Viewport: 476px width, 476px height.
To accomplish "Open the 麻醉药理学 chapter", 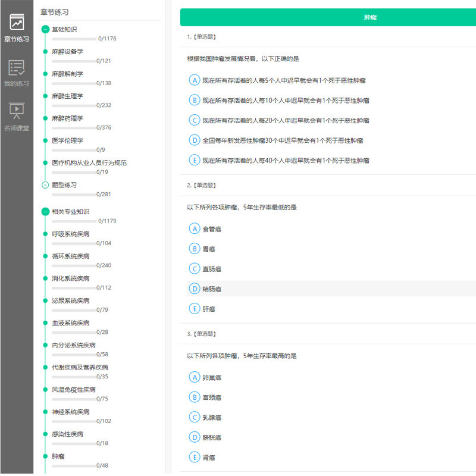I will (67, 118).
